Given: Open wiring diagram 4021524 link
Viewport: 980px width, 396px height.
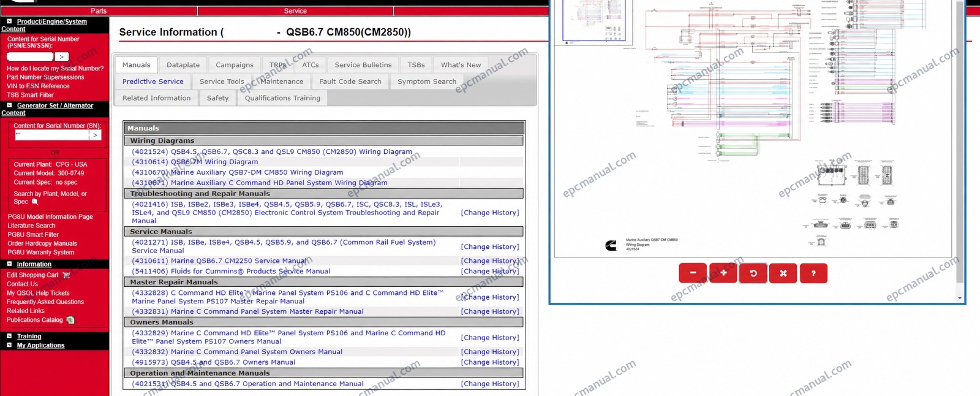Looking at the screenshot, I should click(272, 151).
